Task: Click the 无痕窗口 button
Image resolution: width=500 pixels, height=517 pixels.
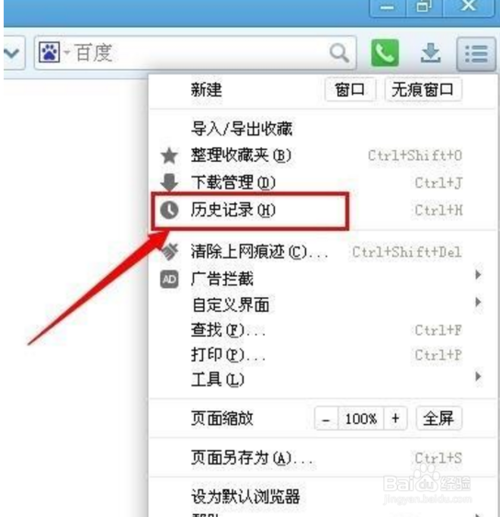Action: (x=423, y=89)
